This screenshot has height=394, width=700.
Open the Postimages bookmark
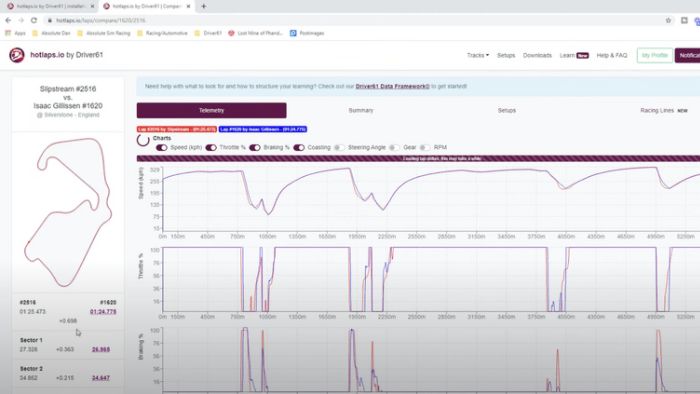click(x=307, y=33)
